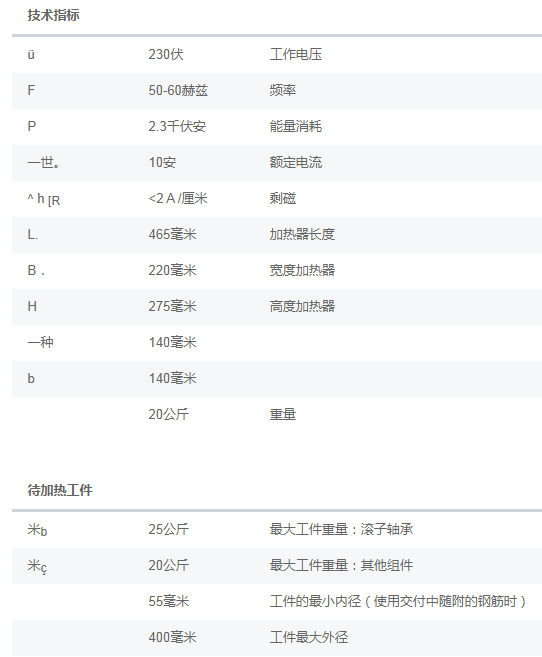Select the 25公斤 value
The image size is (542, 657).
point(168,530)
